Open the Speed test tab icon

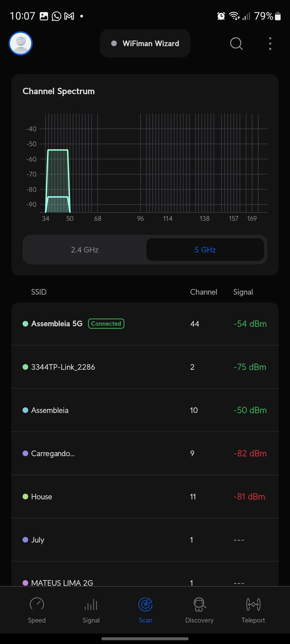[37, 604]
